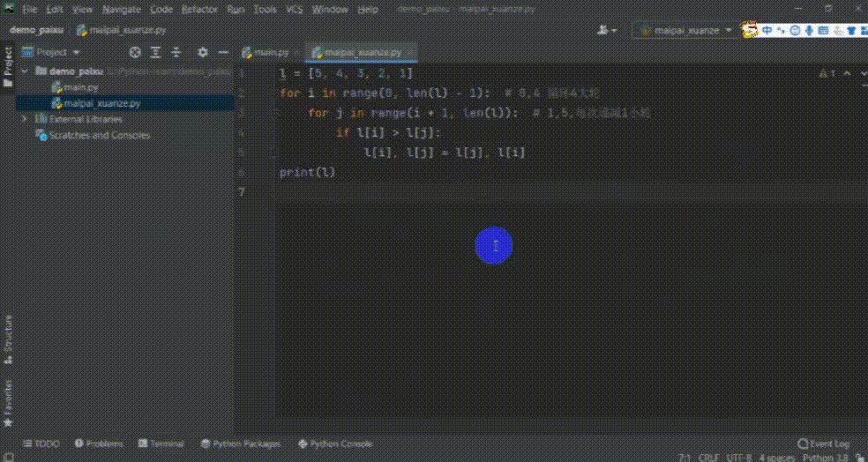Open the Event Log
This screenshot has width=868, height=462.
tap(824, 443)
